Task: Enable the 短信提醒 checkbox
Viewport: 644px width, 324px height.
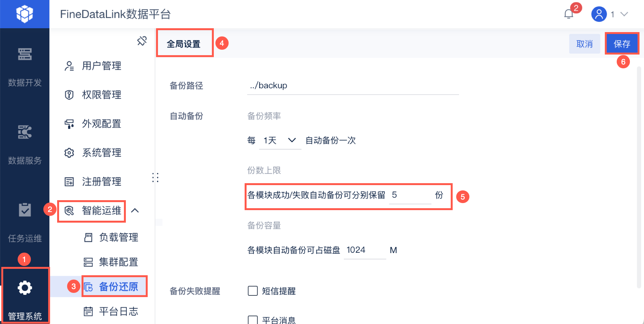Action: [253, 291]
